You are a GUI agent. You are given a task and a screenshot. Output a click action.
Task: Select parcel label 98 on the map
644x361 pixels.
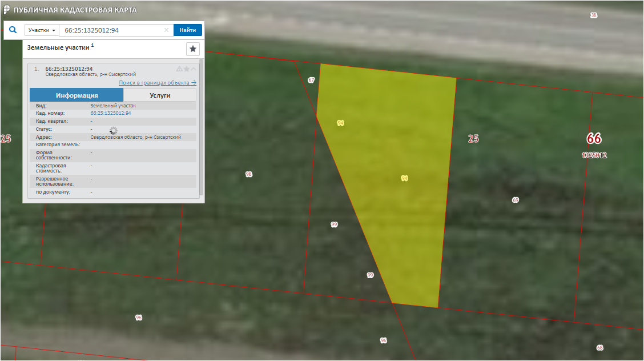click(248, 174)
